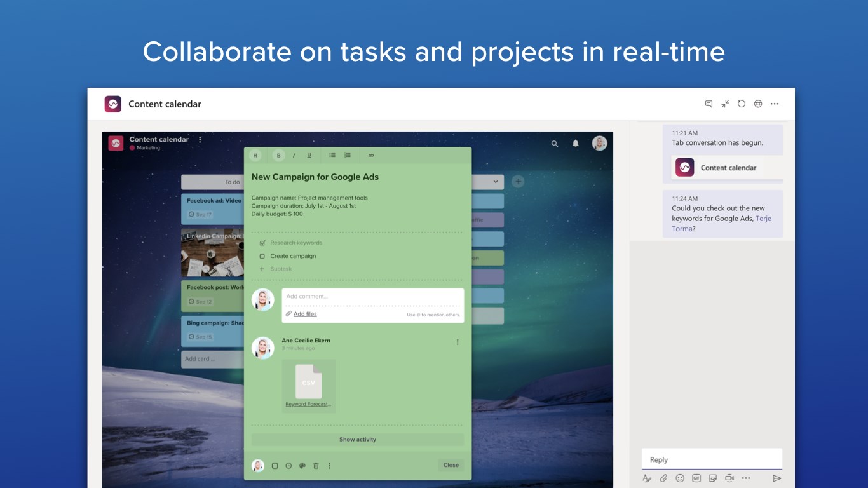
Task: Open the CSV file thumbnail
Action: 309,381
